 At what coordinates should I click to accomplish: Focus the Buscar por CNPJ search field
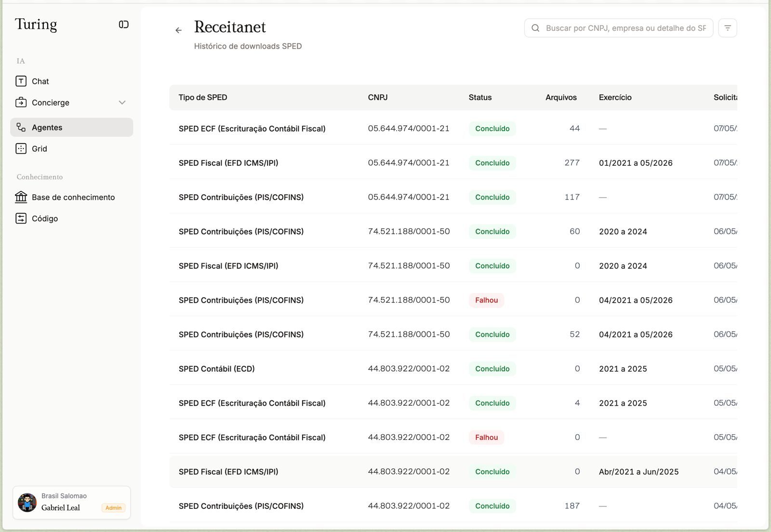pyautogui.click(x=619, y=28)
